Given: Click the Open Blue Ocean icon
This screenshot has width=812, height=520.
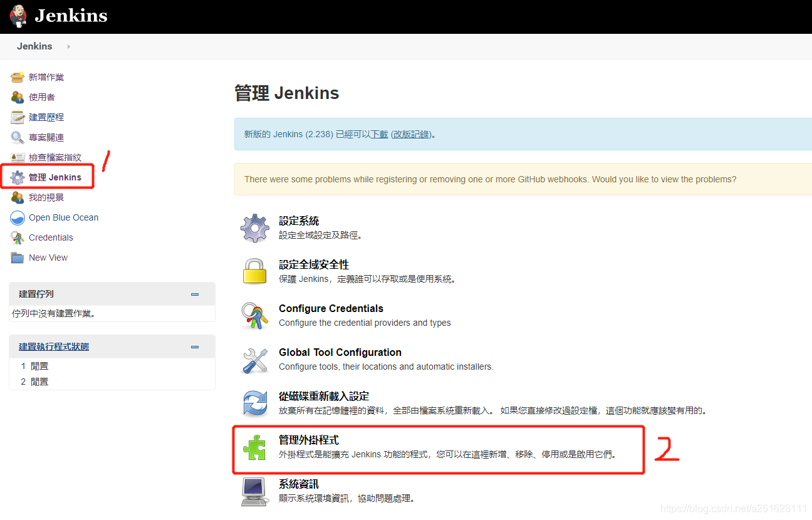Looking at the screenshot, I should coord(18,217).
